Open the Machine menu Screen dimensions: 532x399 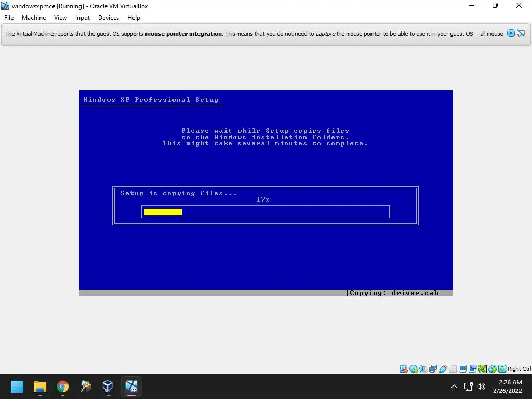34,18
